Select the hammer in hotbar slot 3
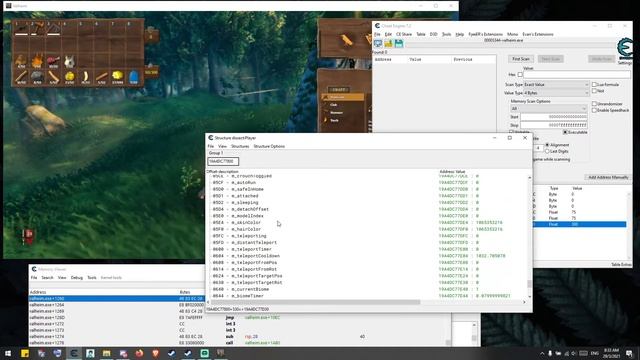The width and height of the screenshot is (640, 360). [53, 28]
